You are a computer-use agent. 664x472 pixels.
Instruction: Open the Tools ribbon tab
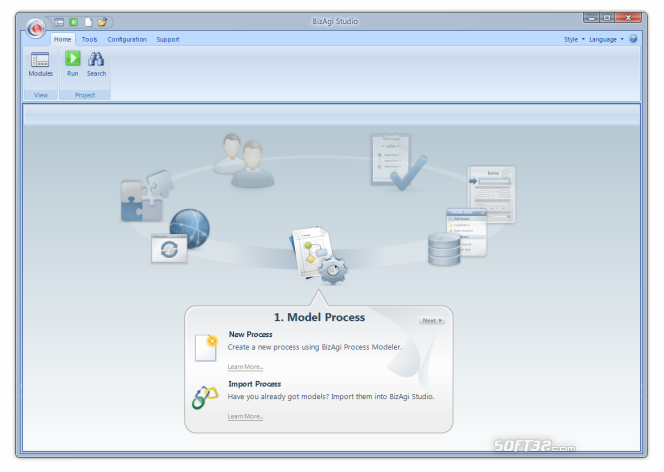[x=89, y=39]
